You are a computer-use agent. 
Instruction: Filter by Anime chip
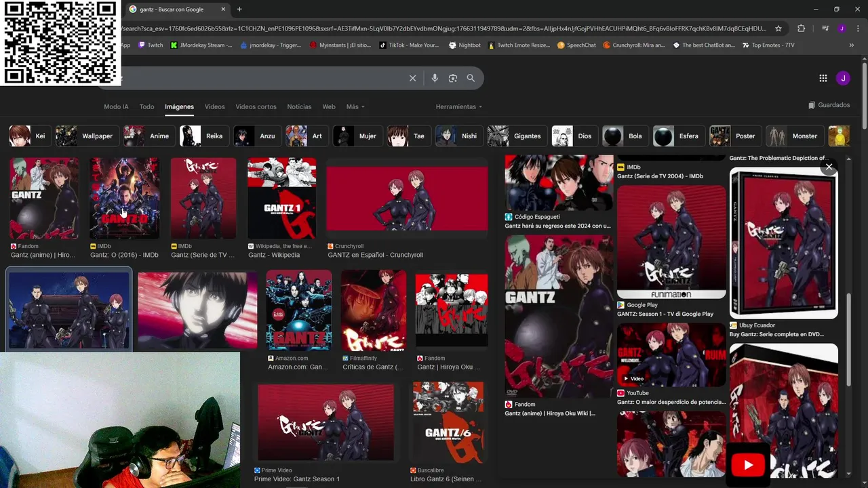tap(149, 136)
